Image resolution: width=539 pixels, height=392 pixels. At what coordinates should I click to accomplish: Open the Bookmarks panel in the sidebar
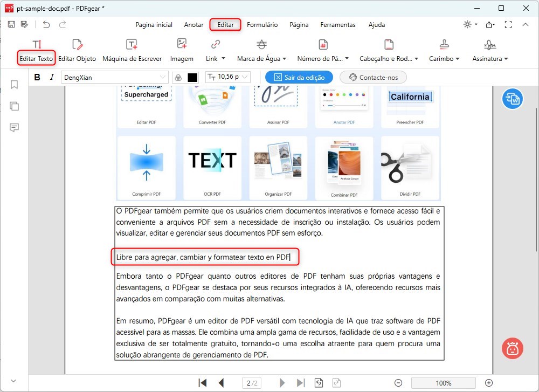click(14, 85)
